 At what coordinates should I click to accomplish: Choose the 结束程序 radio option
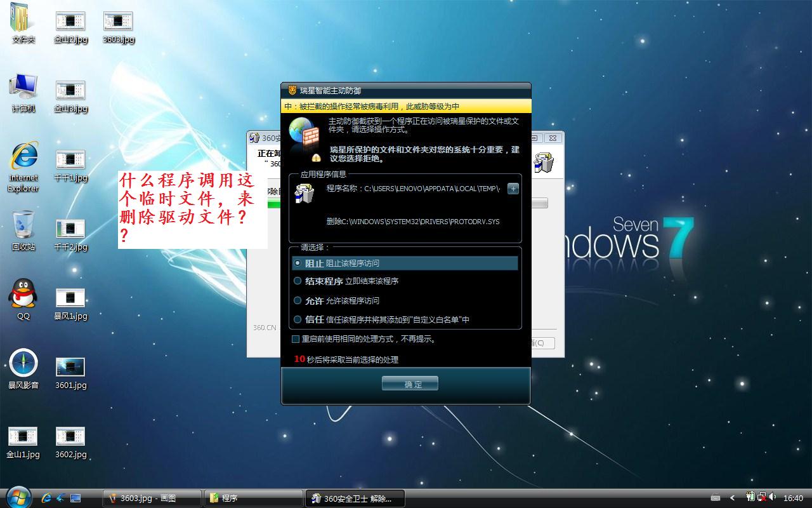pyautogui.click(x=298, y=281)
